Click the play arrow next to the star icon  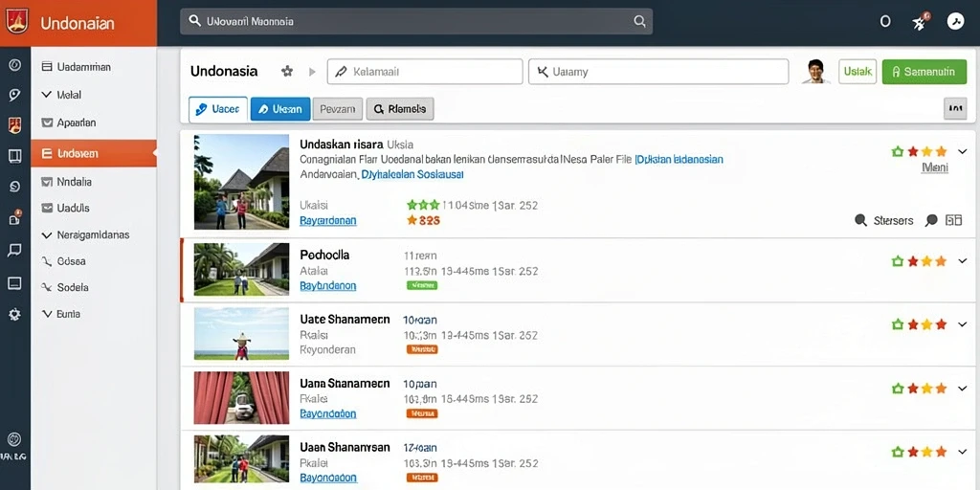(313, 71)
